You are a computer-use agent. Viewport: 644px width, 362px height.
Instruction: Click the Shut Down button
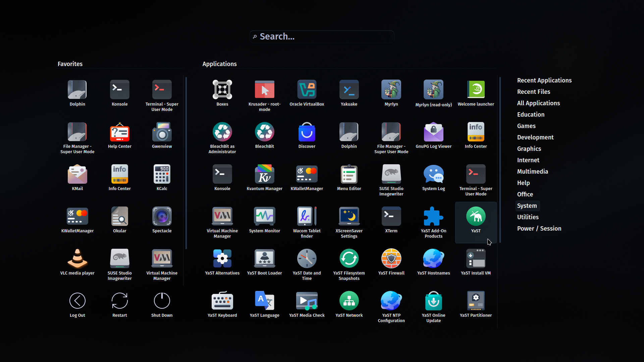tap(162, 305)
